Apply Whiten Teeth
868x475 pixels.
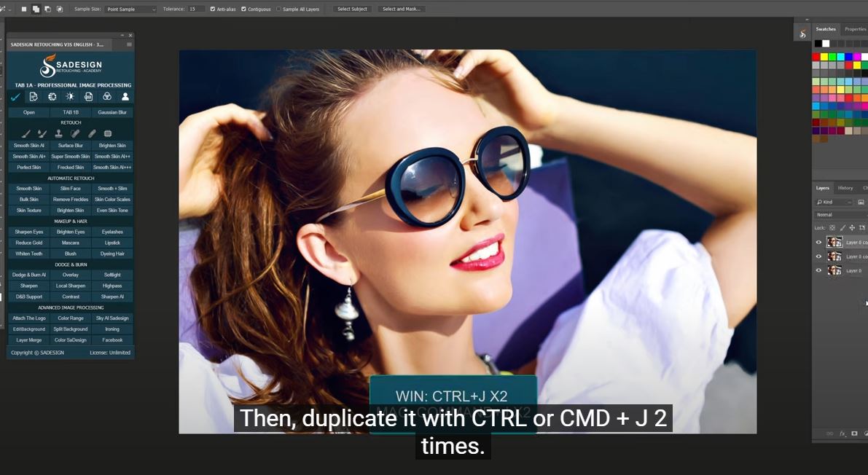28,254
